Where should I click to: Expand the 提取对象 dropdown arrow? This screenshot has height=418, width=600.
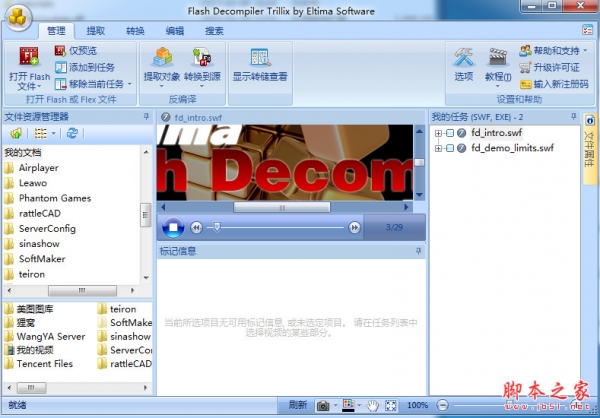(x=161, y=86)
